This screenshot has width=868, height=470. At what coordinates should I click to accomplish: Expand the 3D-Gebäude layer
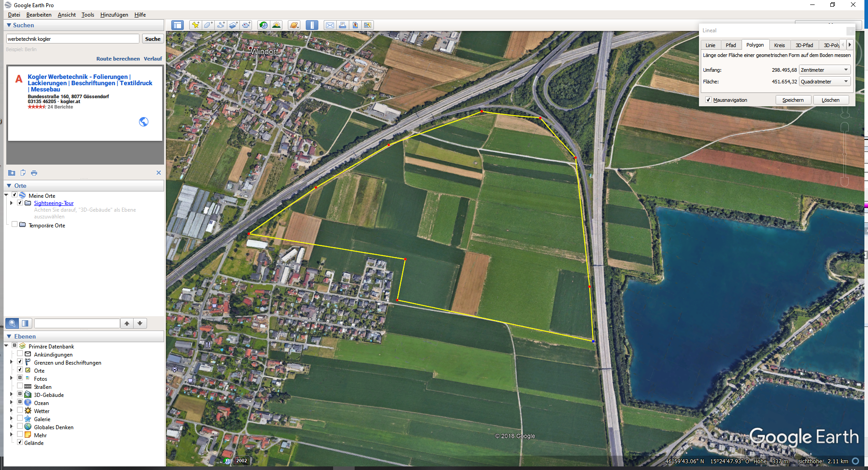click(11, 394)
